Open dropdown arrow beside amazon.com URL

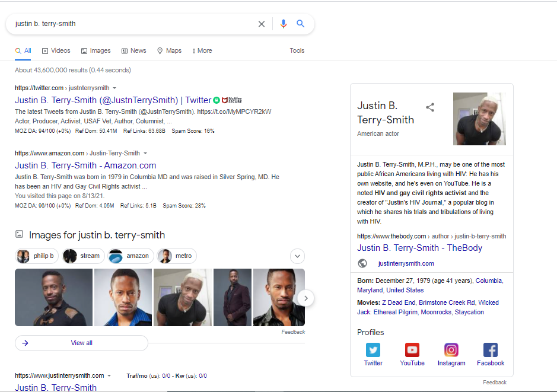[145, 154]
